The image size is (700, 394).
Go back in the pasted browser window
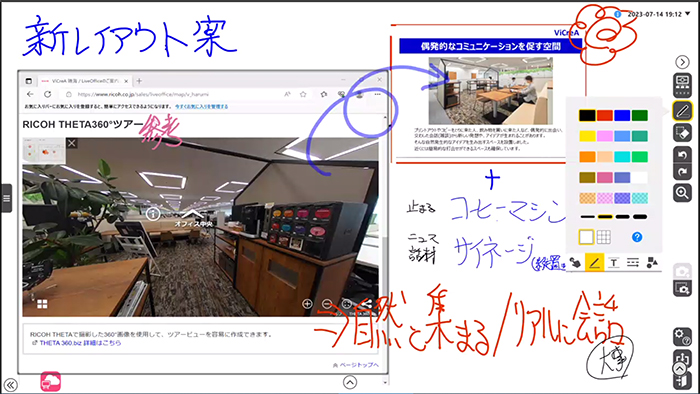pyautogui.click(x=30, y=94)
